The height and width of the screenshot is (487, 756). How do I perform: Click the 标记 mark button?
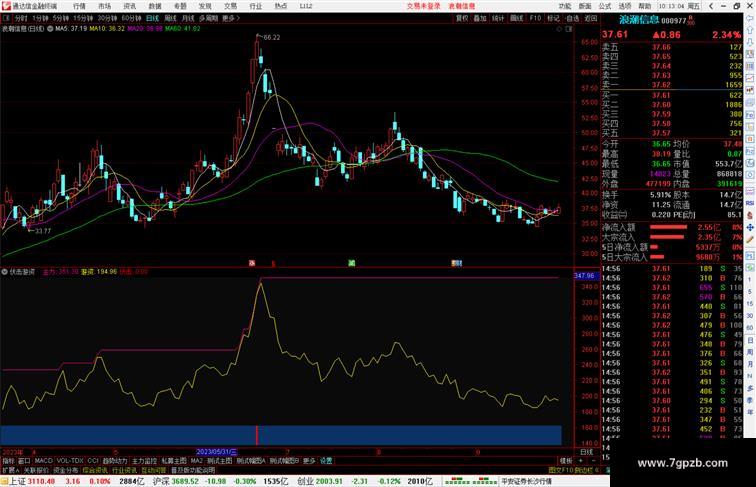click(x=553, y=18)
